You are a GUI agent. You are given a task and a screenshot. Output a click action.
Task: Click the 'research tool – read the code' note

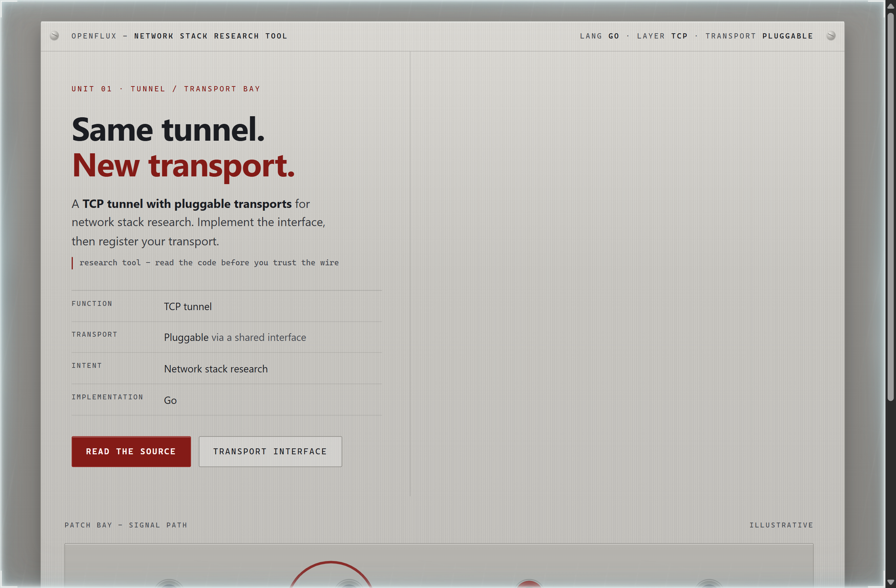click(x=209, y=263)
